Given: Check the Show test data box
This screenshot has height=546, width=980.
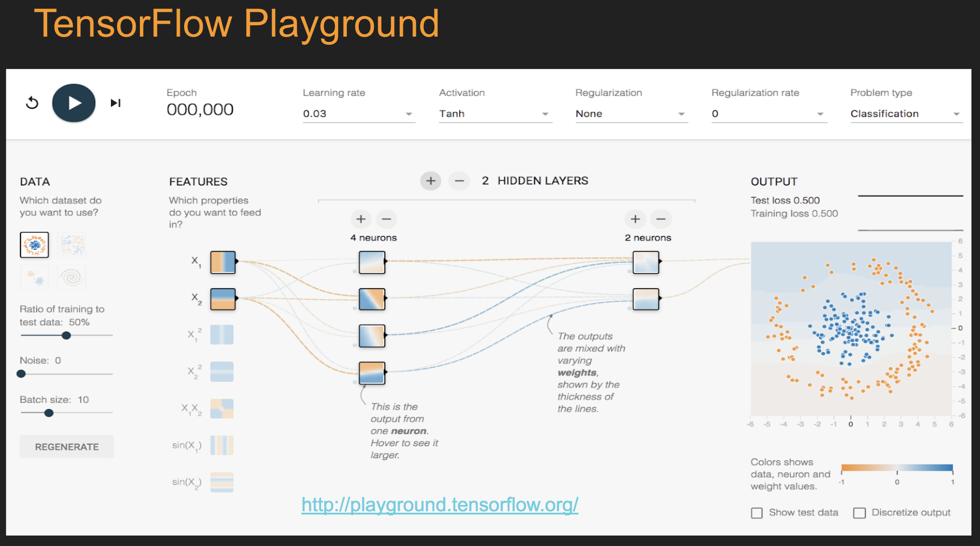Looking at the screenshot, I should point(756,513).
